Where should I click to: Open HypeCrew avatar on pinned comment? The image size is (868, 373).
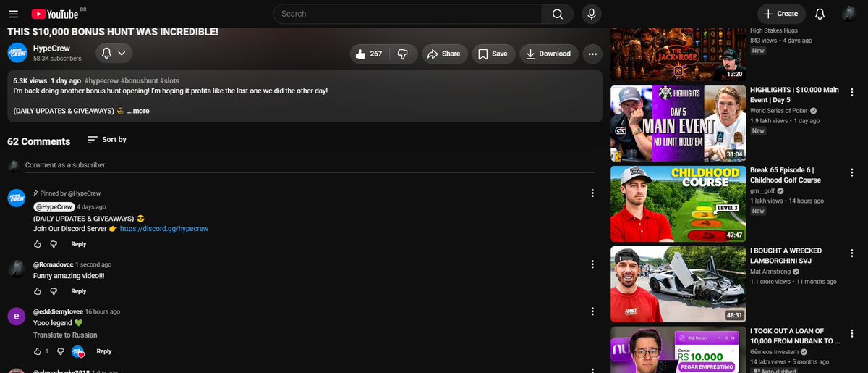tap(17, 198)
